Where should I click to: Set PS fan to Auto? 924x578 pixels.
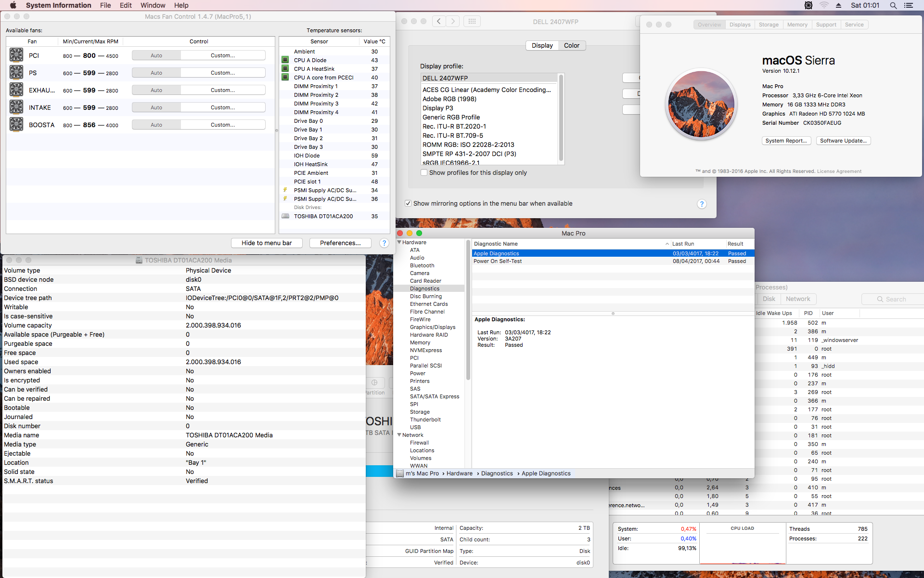tap(156, 73)
